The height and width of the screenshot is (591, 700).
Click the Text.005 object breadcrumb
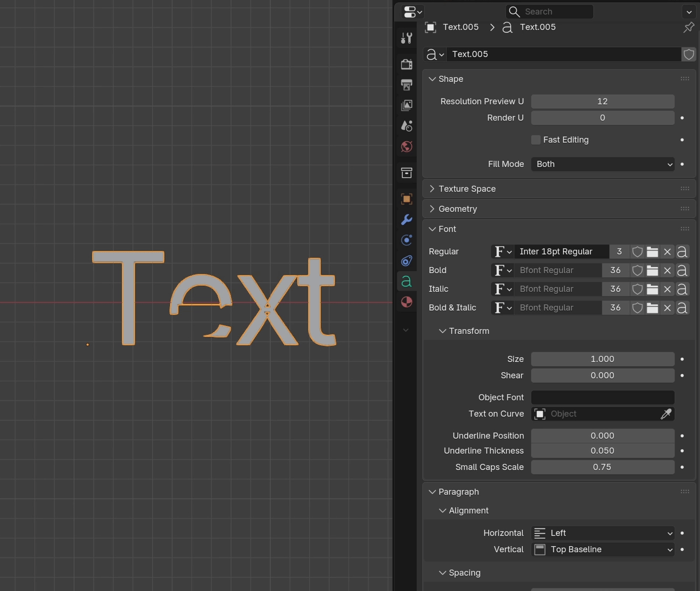point(452,27)
